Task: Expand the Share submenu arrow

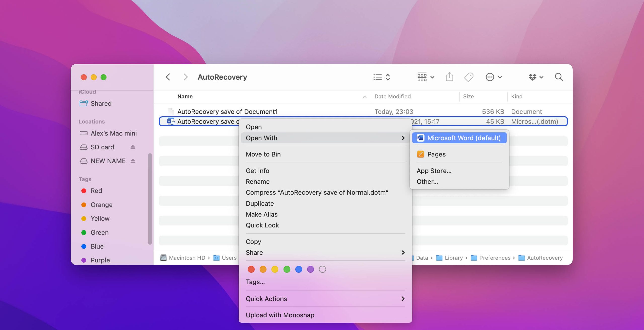Action: pyautogui.click(x=402, y=253)
